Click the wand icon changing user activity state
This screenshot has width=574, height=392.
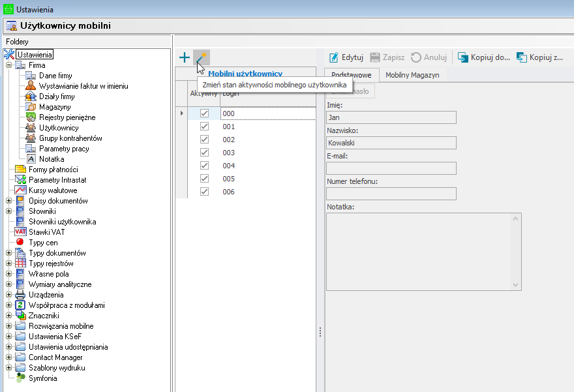202,57
